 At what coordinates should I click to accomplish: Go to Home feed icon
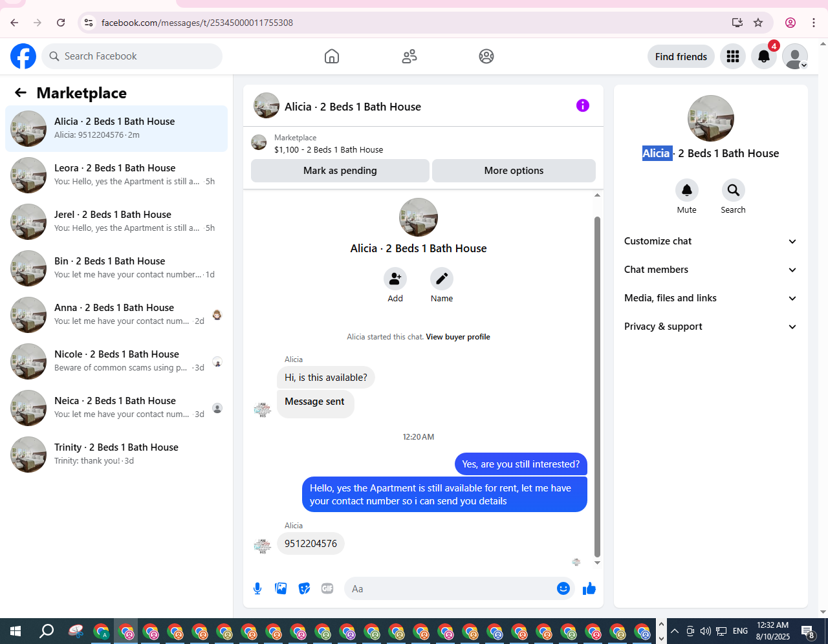pyautogui.click(x=332, y=56)
